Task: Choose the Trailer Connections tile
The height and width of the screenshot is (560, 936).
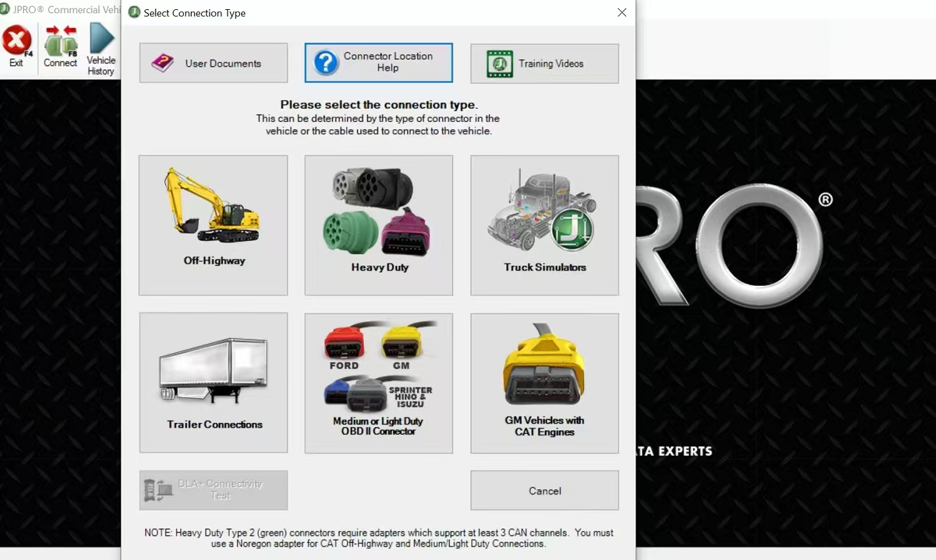Action: tap(214, 383)
